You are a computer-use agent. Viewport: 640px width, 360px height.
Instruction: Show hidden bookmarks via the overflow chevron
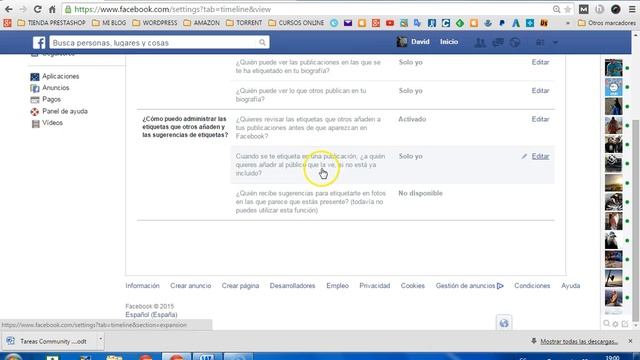567,23
